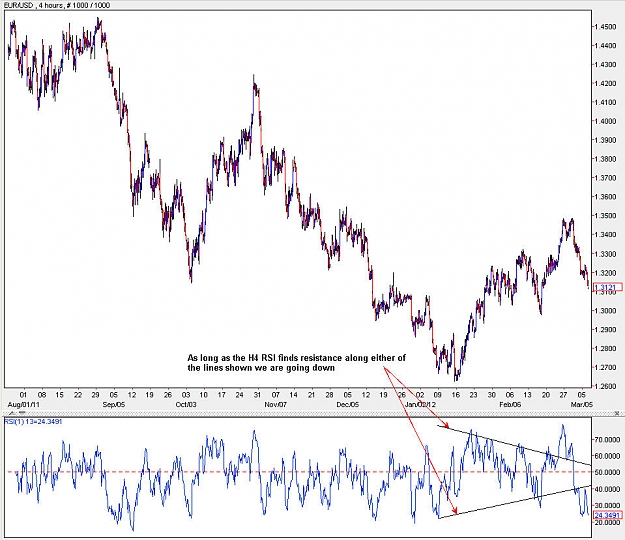Image resolution: width=625 pixels, height=540 pixels.
Task: Click the 27 day label on time axis
Action: 563,395
